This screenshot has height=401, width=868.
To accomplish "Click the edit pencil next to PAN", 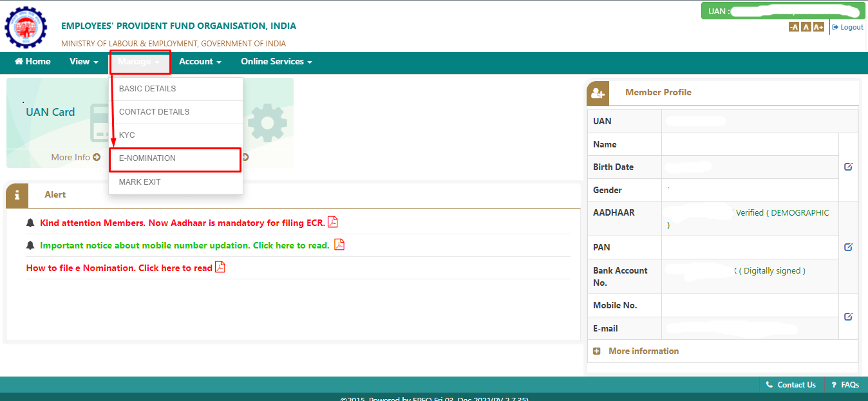I will point(848,247).
